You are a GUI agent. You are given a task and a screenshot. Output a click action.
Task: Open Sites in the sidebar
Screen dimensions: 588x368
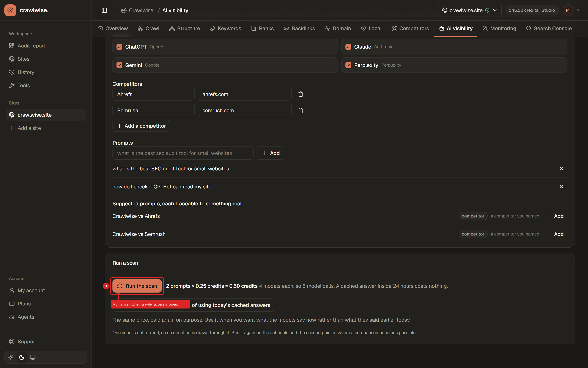(46, 59)
